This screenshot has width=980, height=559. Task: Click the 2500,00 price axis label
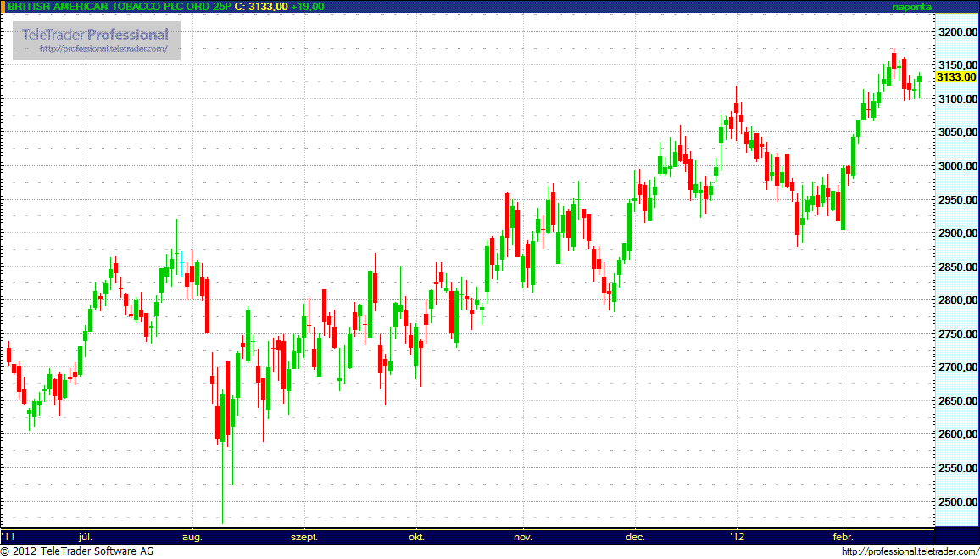[x=957, y=501]
